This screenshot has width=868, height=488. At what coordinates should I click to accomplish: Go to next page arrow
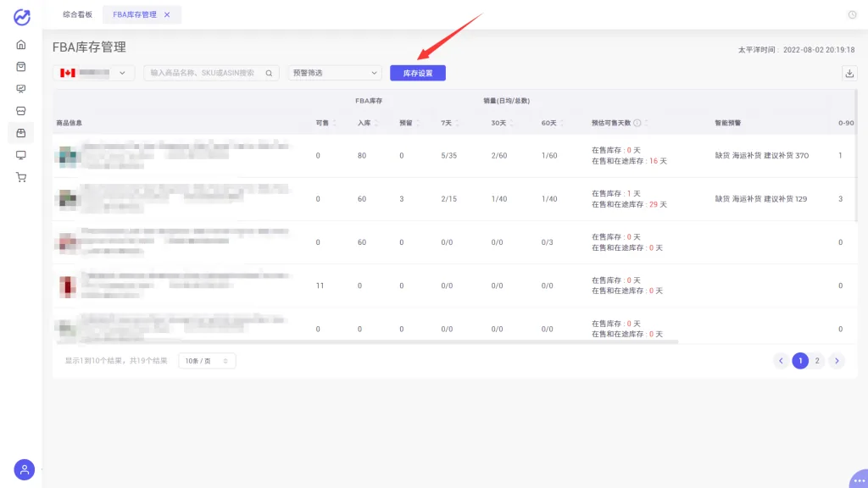point(837,361)
